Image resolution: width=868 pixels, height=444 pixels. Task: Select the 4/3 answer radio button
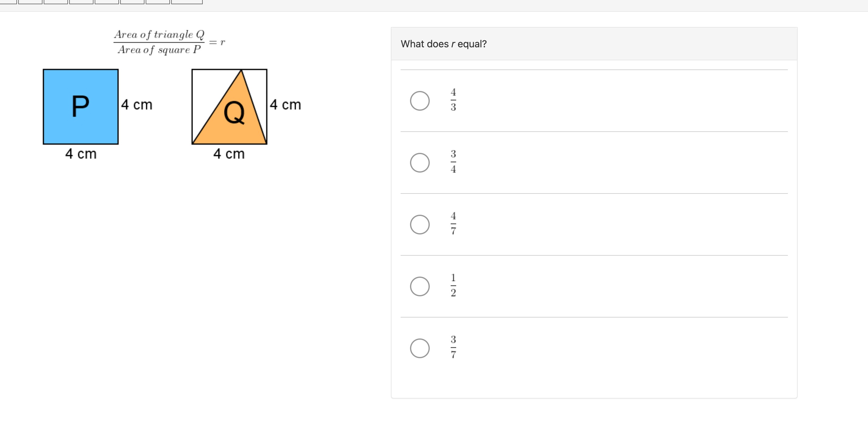pos(419,101)
